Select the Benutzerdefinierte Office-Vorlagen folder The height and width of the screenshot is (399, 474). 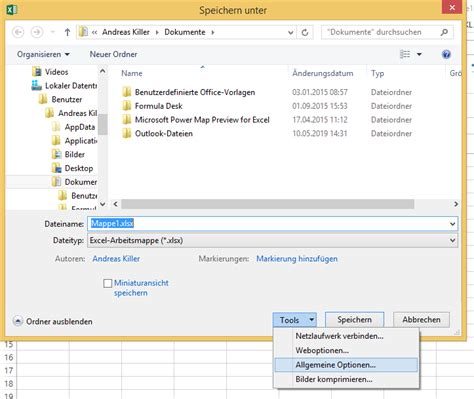tap(189, 92)
